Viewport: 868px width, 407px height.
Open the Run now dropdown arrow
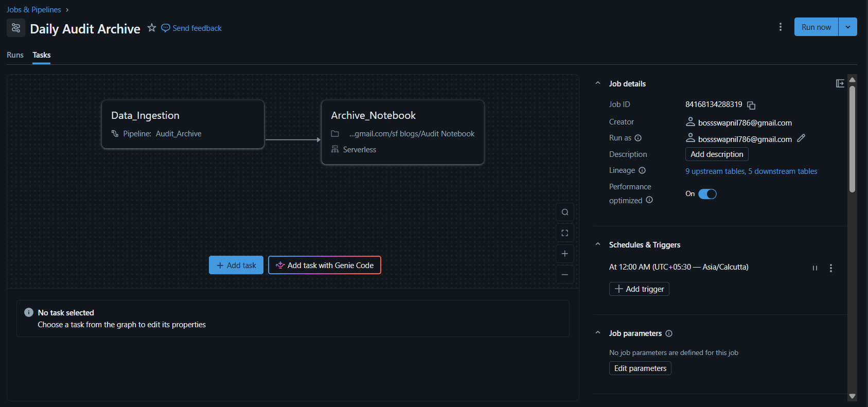pyautogui.click(x=848, y=27)
